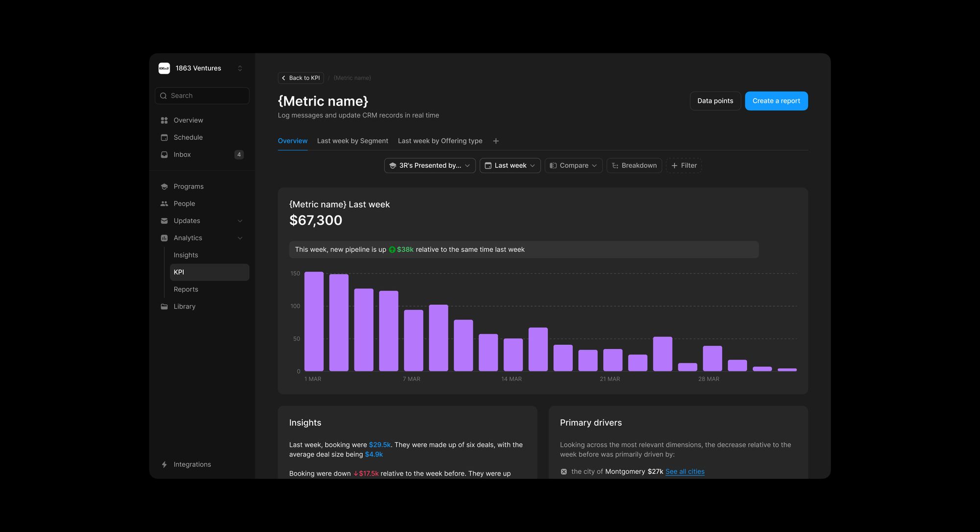
Task: Expand the 1863 Ventures workspace switcher
Action: tap(240, 68)
